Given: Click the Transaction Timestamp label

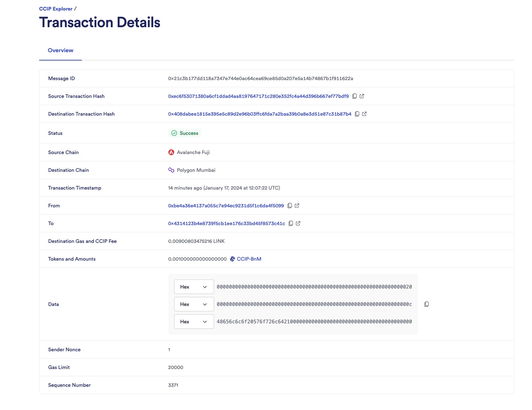Looking at the screenshot, I should tap(75, 188).
